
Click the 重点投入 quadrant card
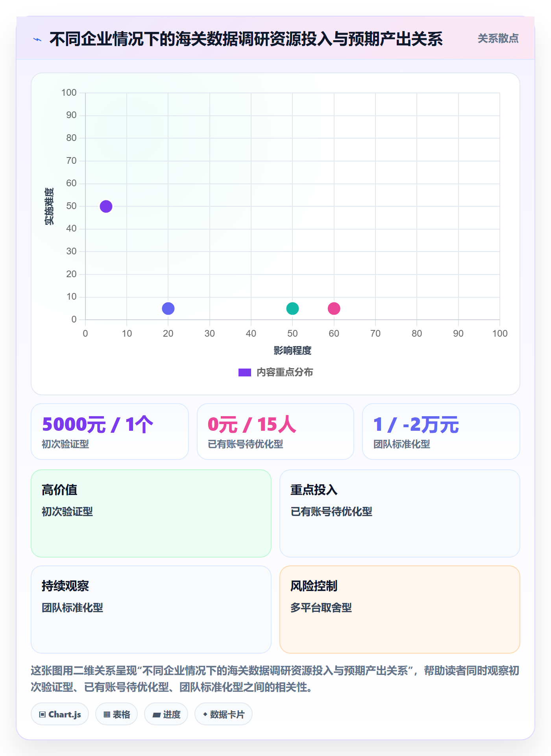(400, 513)
